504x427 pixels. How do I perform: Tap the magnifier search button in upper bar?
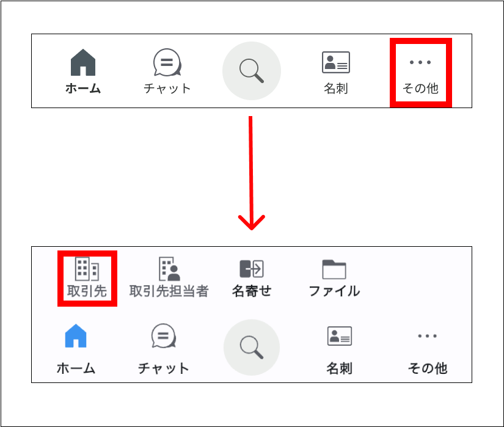click(252, 71)
